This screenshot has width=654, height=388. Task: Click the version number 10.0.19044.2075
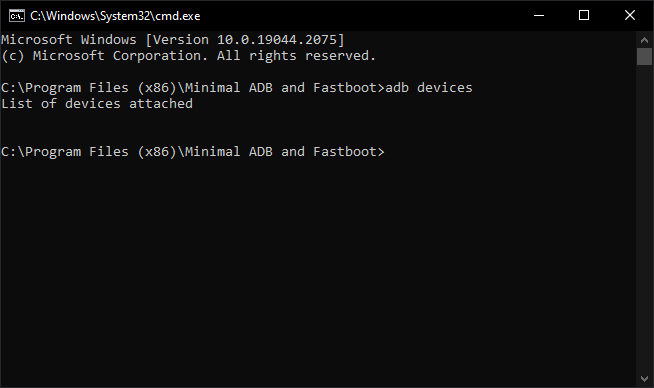coord(277,40)
